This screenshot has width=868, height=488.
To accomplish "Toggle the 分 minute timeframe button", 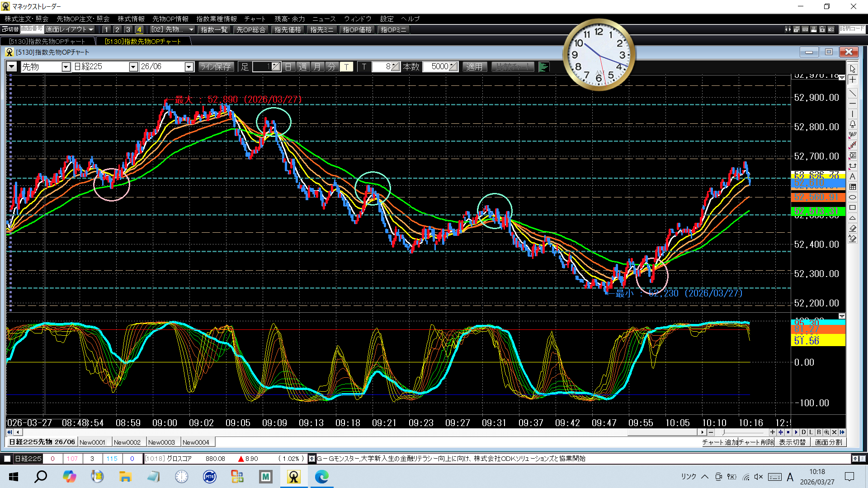I will (x=331, y=67).
